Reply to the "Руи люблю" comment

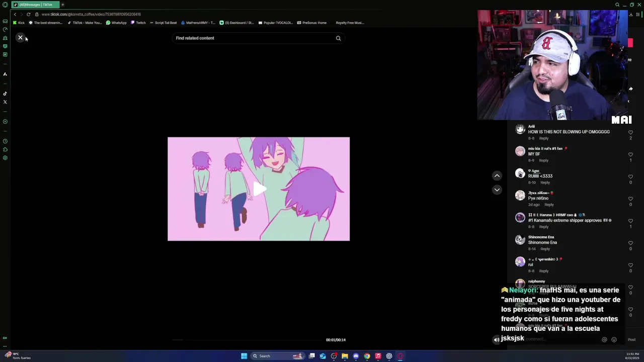click(549, 205)
